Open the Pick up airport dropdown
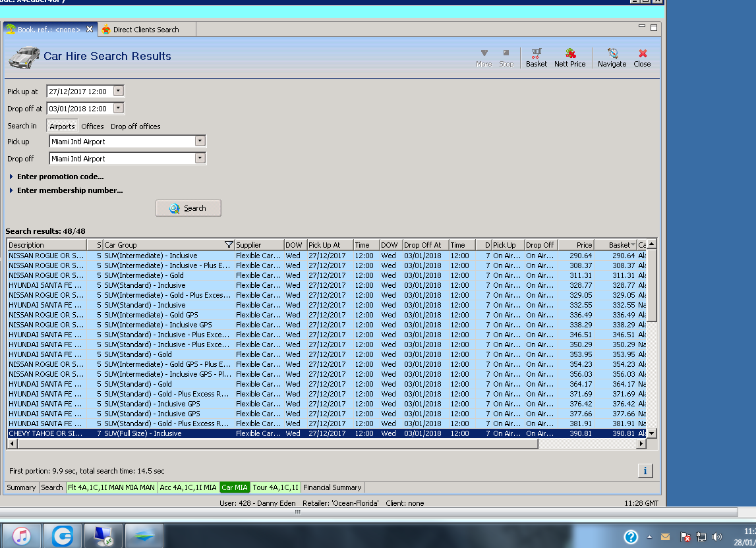756x548 pixels. pos(200,142)
